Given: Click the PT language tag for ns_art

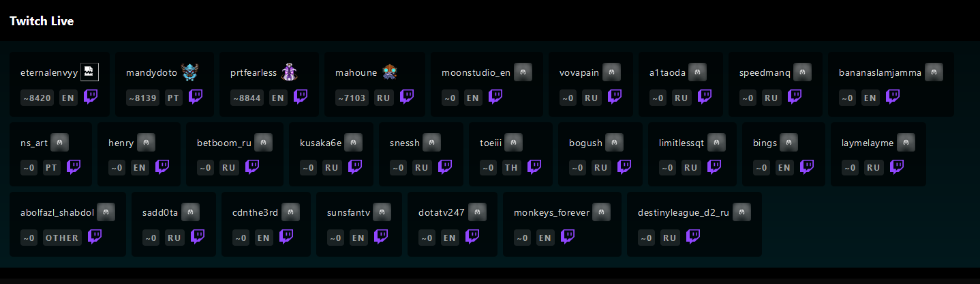Looking at the screenshot, I should tap(52, 168).
